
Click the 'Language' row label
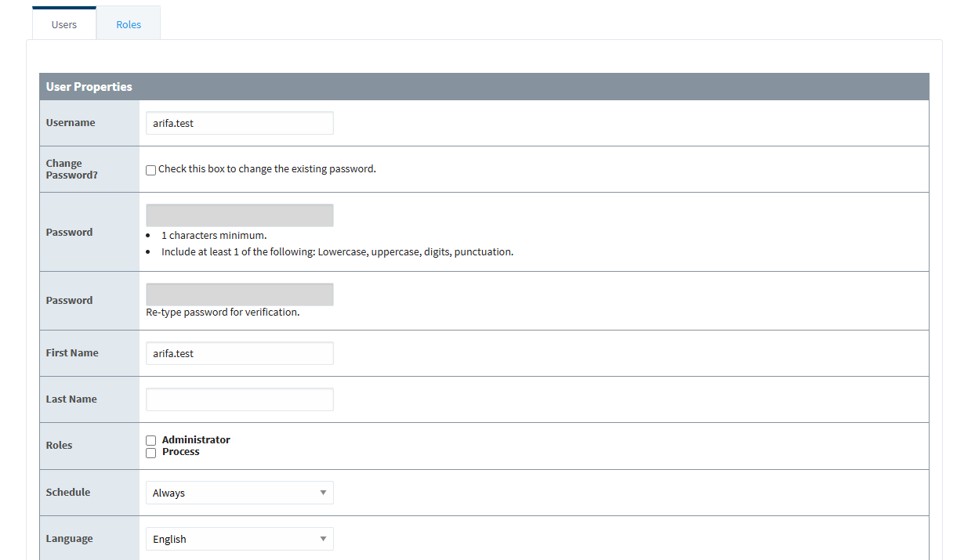(69, 538)
